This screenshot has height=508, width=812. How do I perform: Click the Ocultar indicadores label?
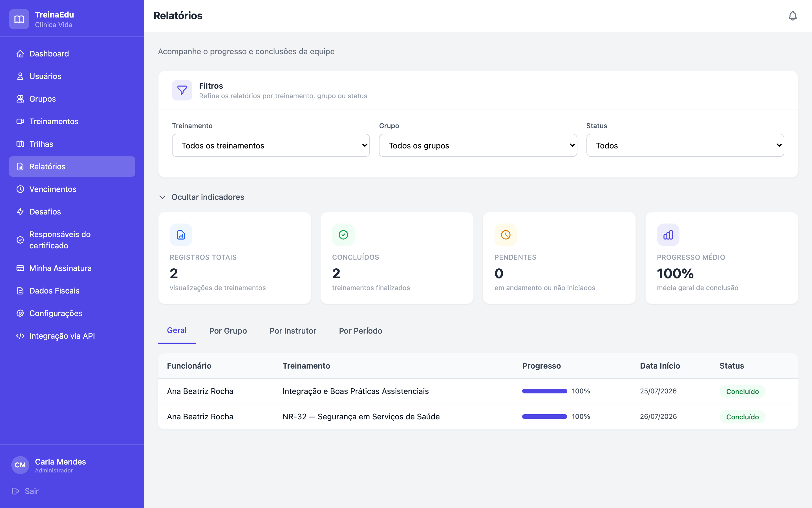[208, 197]
